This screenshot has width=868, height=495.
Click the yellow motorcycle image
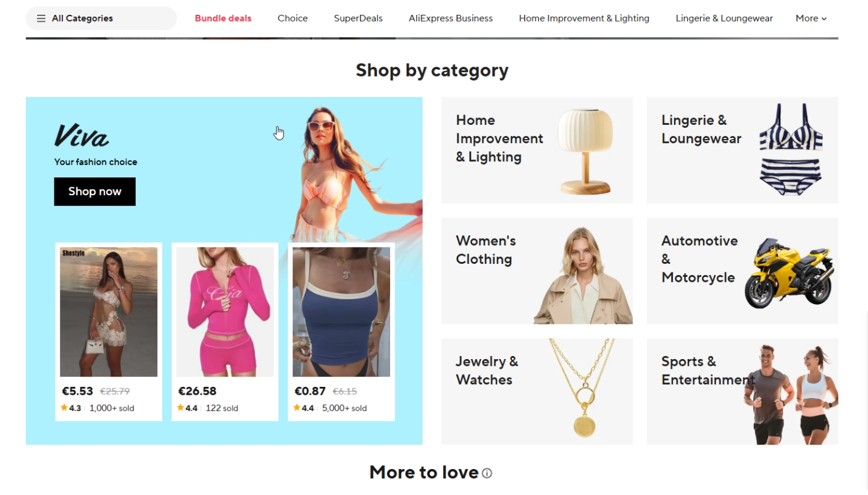coord(789,273)
